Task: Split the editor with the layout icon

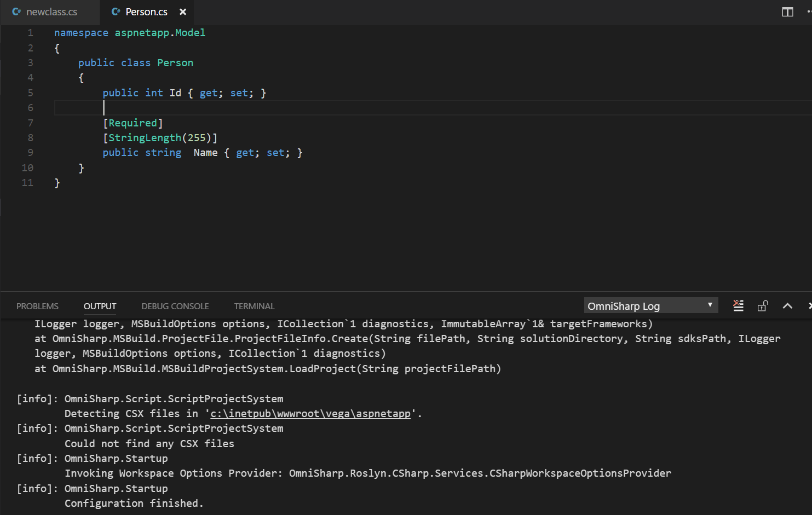Action: 787,12
